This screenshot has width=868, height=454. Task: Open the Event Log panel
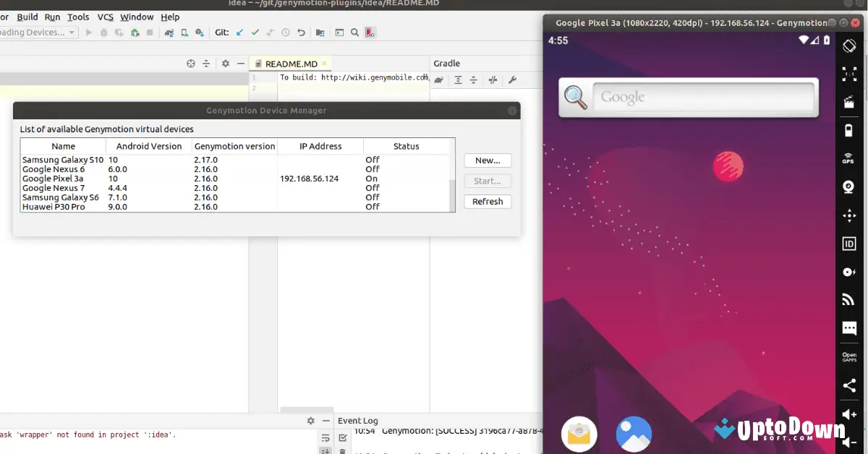click(x=357, y=420)
